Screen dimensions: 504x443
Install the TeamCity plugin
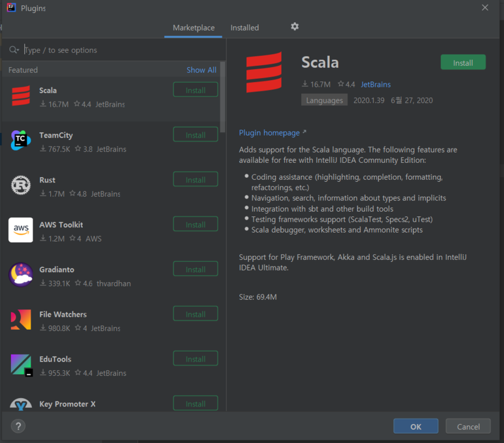coord(196,135)
